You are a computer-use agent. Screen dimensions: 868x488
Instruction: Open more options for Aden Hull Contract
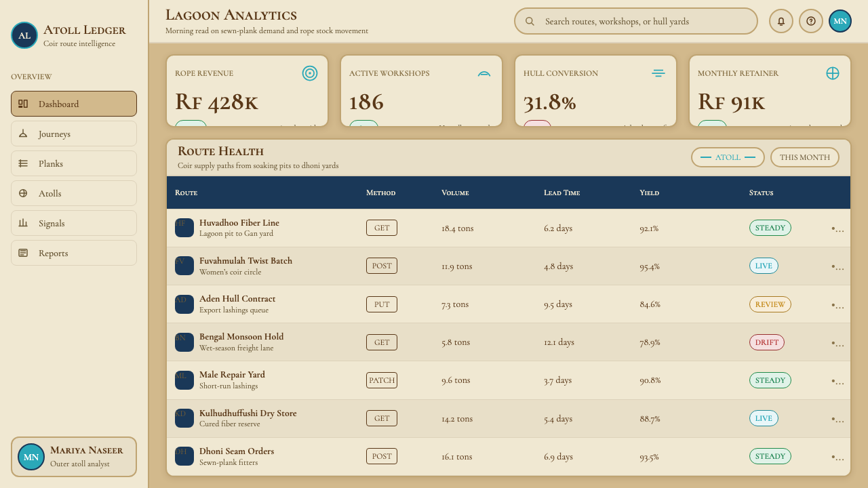(838, 305)
